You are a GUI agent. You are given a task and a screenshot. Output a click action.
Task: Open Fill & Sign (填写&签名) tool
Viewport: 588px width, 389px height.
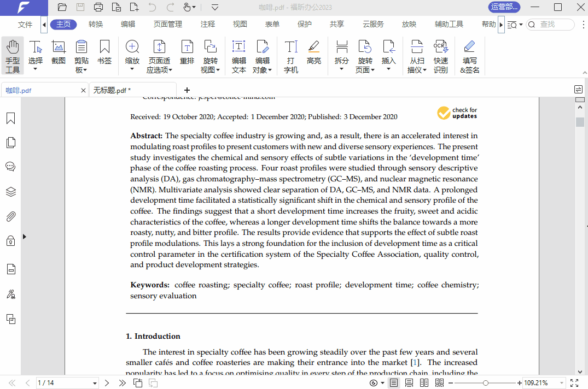point(469,56)
